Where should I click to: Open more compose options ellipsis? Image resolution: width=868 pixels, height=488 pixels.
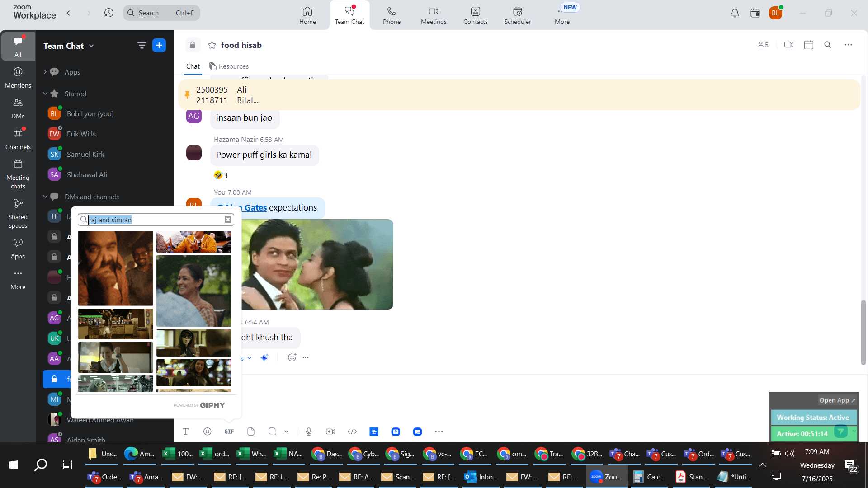[x=439, y=432]
